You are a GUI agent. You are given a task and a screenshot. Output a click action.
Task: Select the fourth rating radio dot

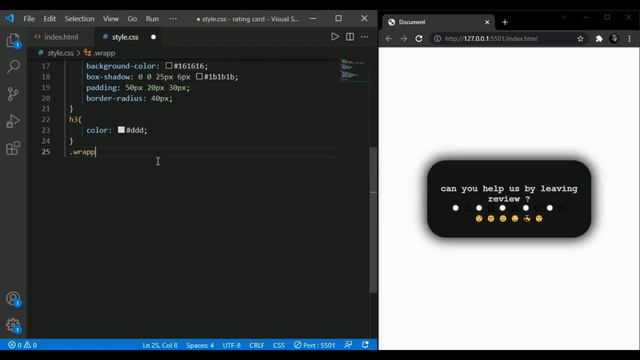[x=526, y=208]
